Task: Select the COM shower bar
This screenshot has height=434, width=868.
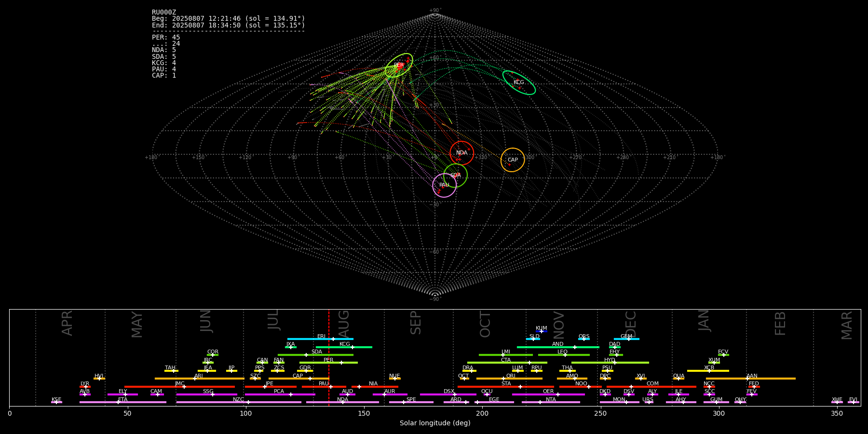Action: pyautogui.click(x=652, y=386)
